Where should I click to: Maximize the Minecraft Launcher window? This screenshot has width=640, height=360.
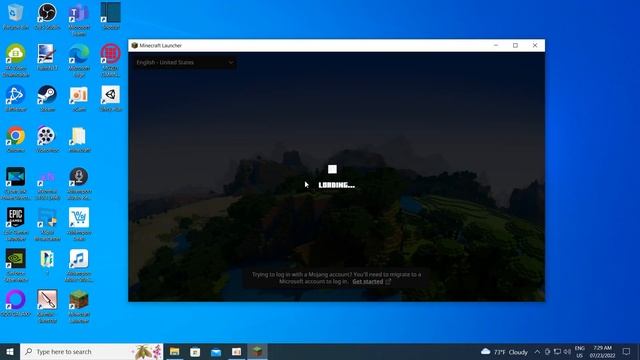pyautogui.click(x=515, y=45)
